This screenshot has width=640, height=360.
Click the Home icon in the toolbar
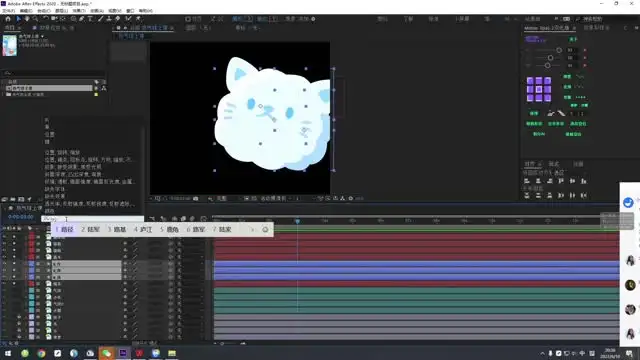tap(8, 19)
